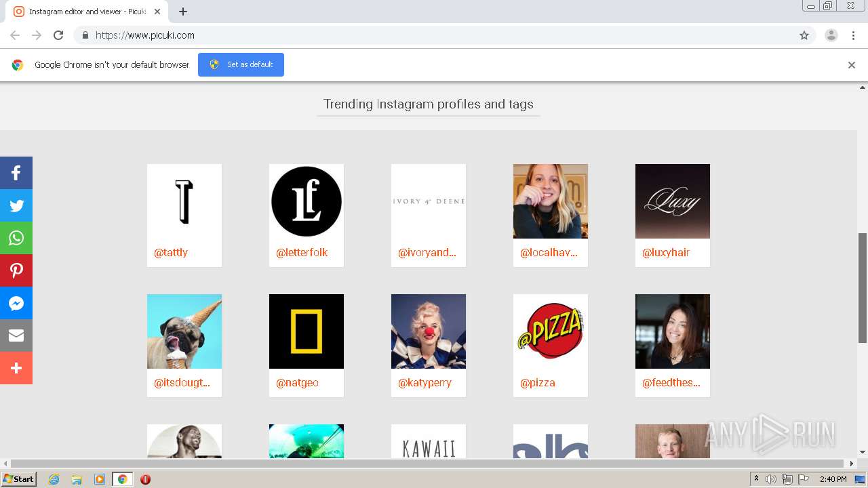Click the tattly T logo thumbnail
868x488 pixels.
pyautogui.click(x=184, y=201)
